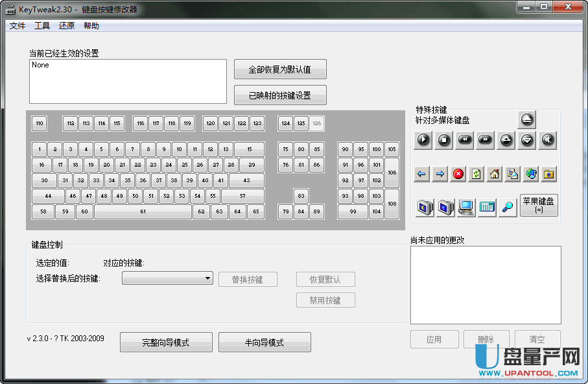This screenshot has height=384, width=588.
Task: Select numpad key 105
Action: pyautogui.click(x=392, y=149)
